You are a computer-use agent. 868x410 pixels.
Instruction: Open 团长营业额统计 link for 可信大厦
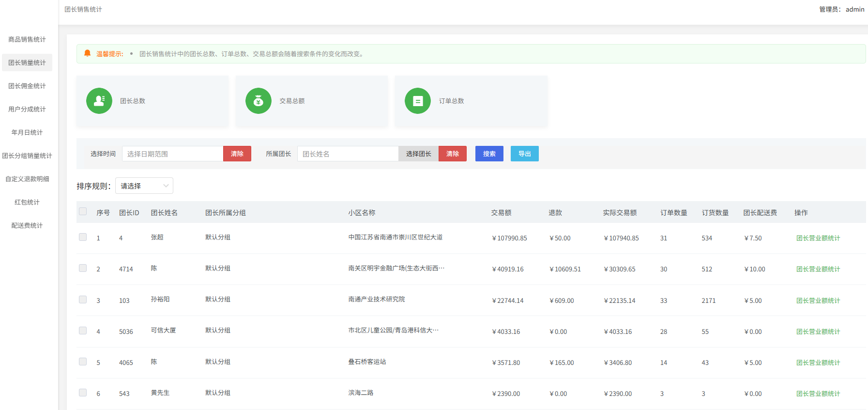[818, 331]
